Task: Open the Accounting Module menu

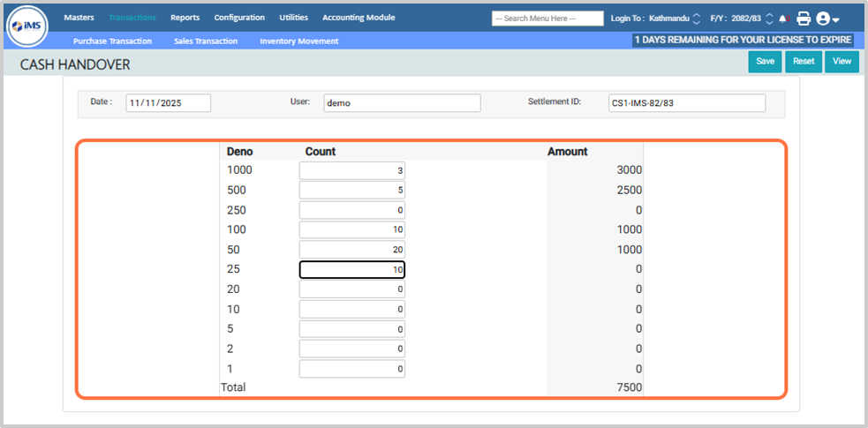Action: point(359,18)
